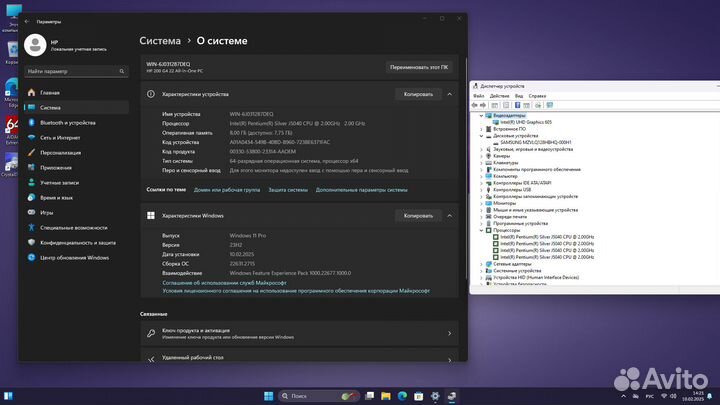Open 'Ключ продукта и активация' row
The width and height of the screenshot is (720, 405).
(x=299, y=333)
